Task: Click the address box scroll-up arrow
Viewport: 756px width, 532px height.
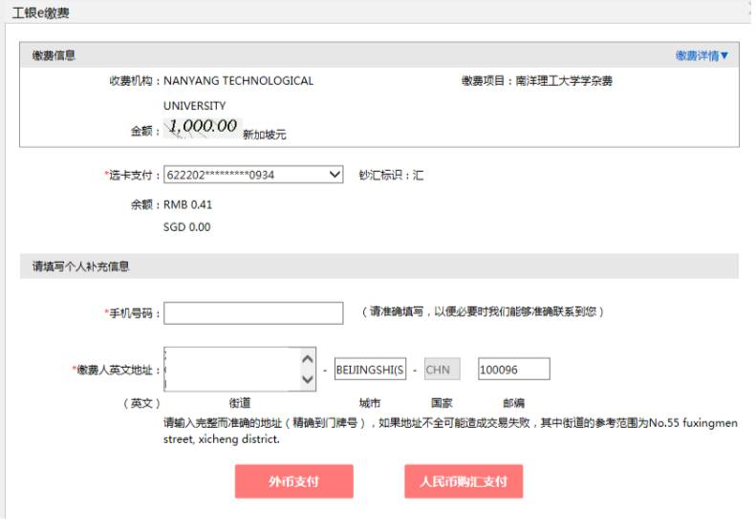Action: coord(307,359)
